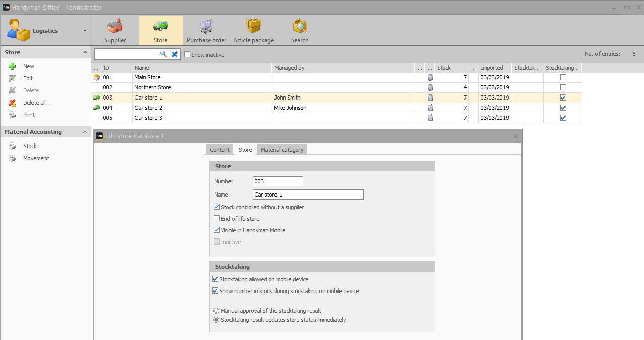The width and height of the screenshot is (644, 340).
Task: Click mobile device icon in Car store 2 row
Action: pyautogui.click(x=430, y=108)
